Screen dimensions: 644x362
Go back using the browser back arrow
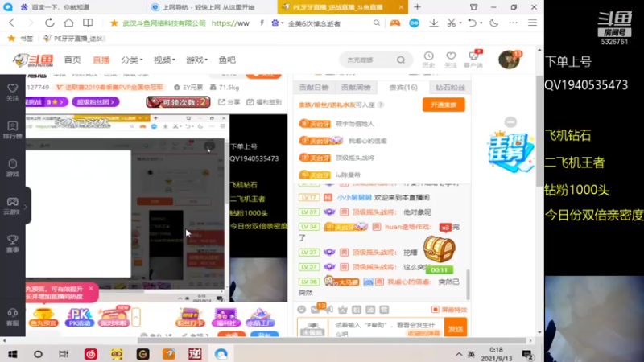tap(11, 23)
